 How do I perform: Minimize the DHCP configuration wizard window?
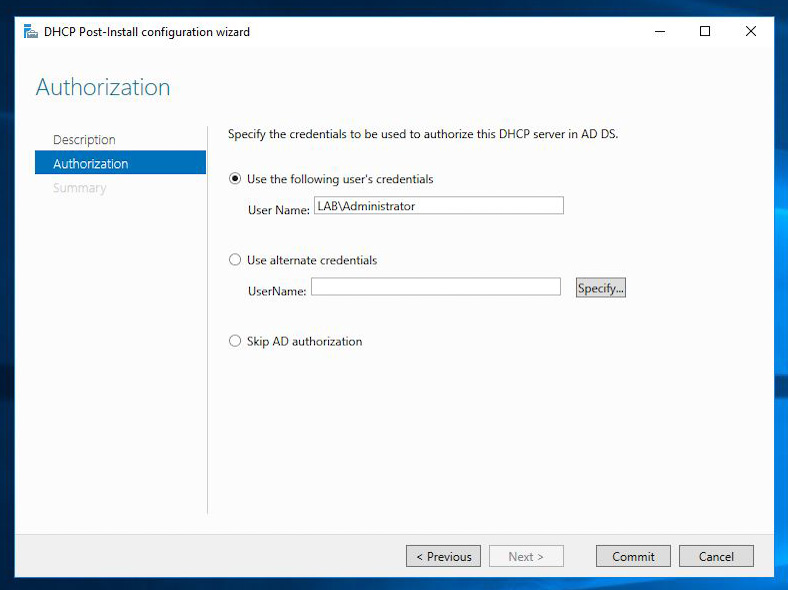tap(660, 31)
